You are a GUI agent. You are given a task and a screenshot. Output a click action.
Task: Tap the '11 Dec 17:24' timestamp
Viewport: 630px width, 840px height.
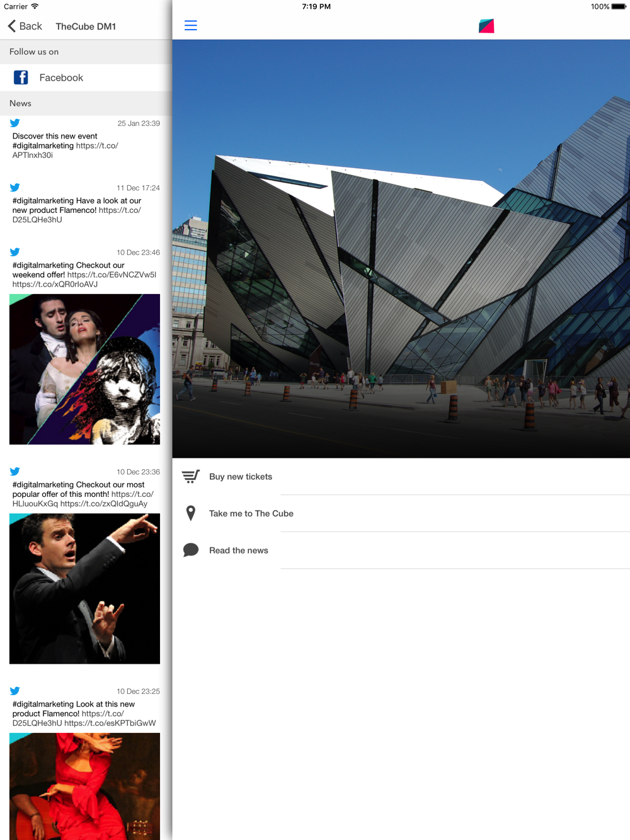coord(138,188)
